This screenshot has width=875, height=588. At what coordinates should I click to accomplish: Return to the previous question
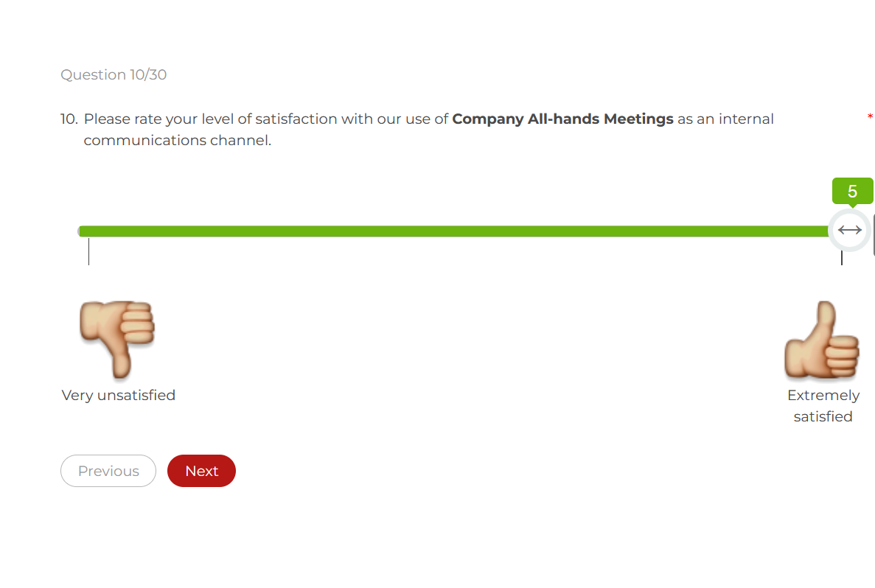pyautogui.click(x=108, y=471)
